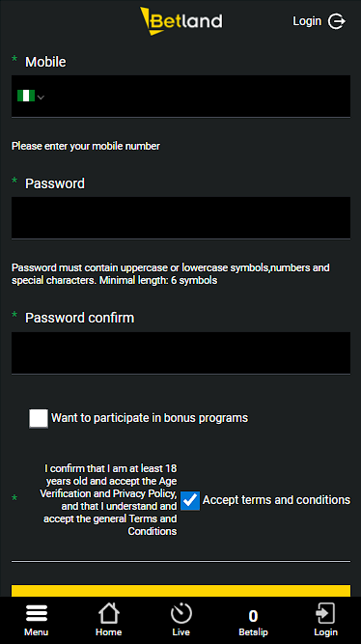Click the login arrow icon in header

336,21
